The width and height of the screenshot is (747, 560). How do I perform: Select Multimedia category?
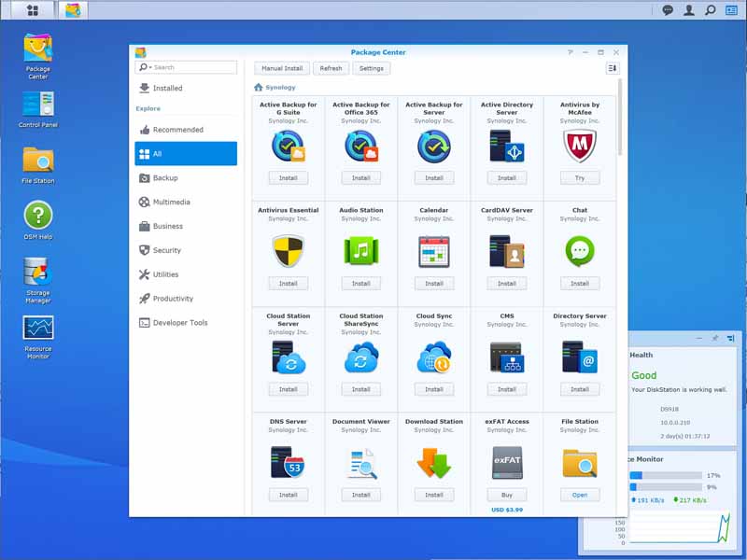[186, 202]
